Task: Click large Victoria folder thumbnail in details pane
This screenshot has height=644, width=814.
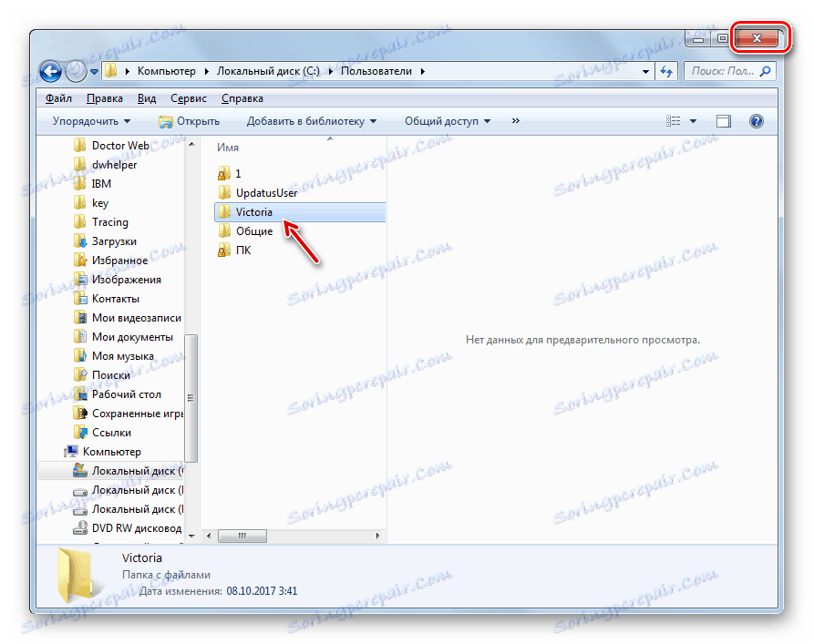Action: [x=76, y=576]
